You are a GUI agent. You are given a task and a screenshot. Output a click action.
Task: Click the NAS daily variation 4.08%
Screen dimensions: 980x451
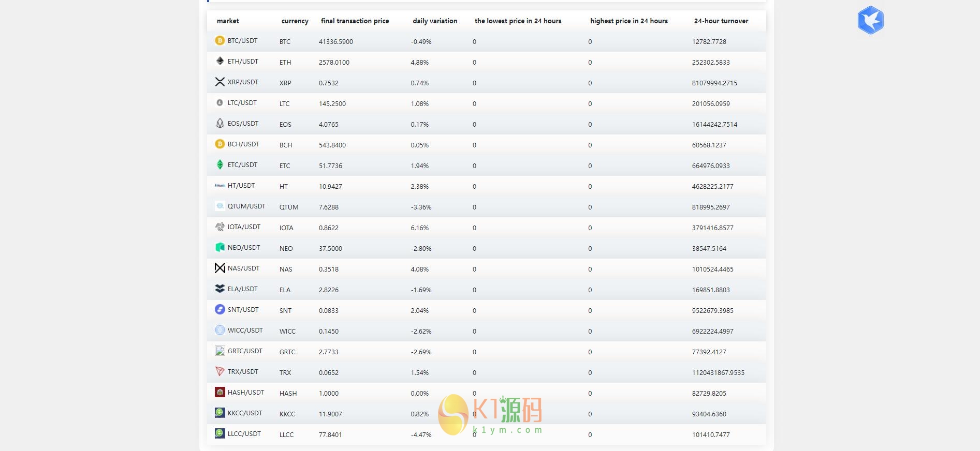pyautogui.click(x=420, y=269)
